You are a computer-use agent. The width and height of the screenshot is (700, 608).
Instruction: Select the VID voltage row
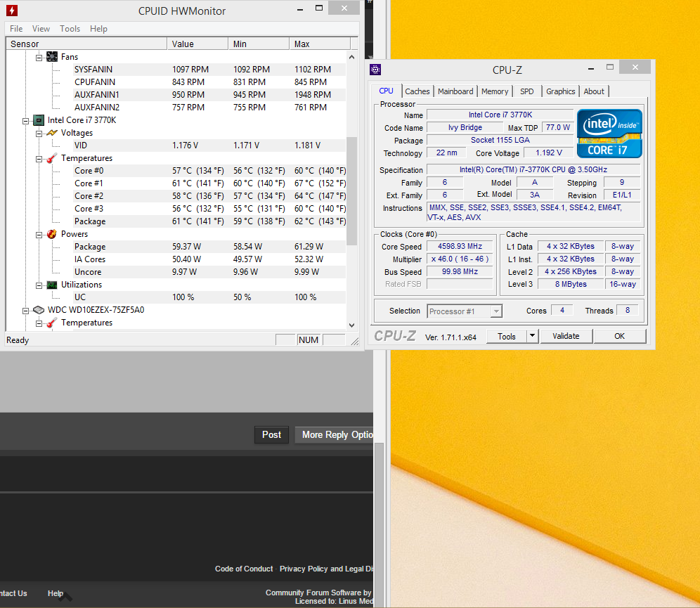point(210,145)
